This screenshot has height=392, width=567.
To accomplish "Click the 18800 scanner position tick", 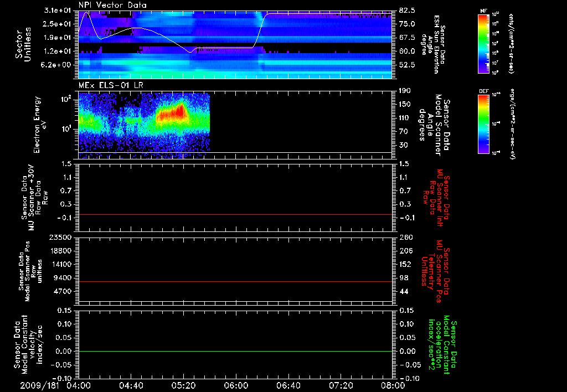I will click(x=60, y=251).
